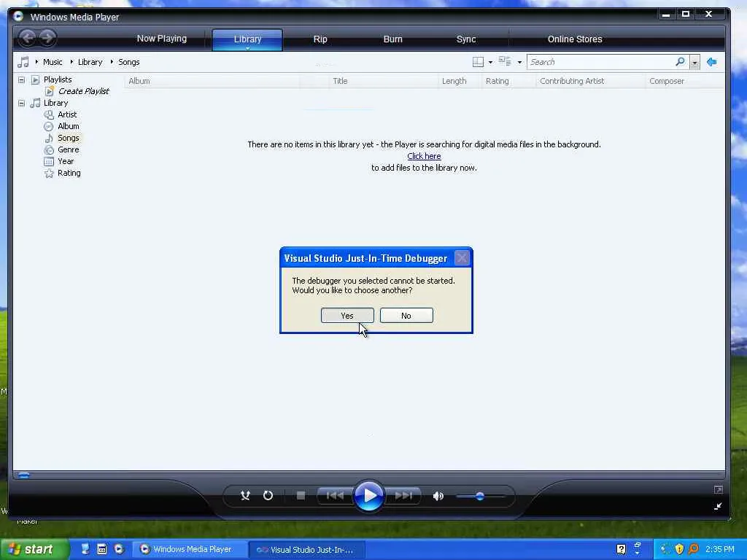Select Artist in the library tree

[x=67, y=114]
